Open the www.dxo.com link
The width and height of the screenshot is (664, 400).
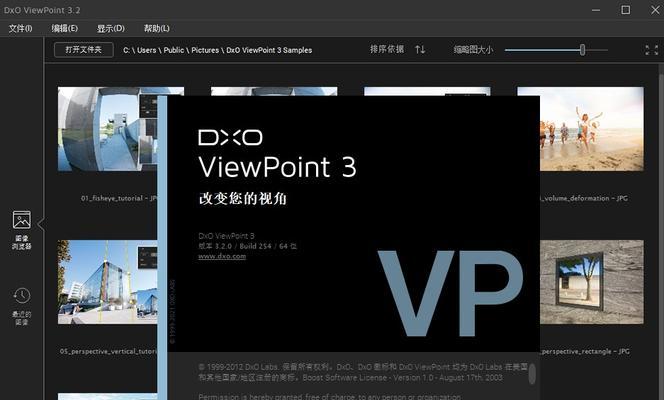pos(222,256)
